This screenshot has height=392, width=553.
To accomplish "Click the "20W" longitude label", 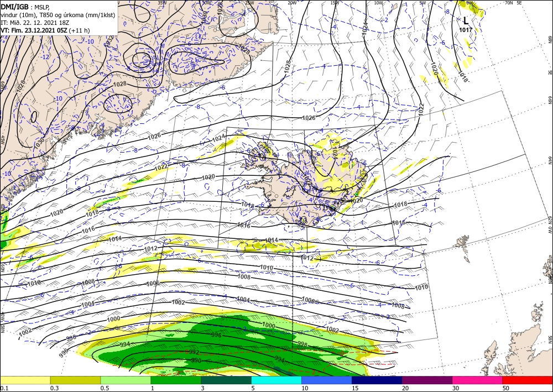I will point(292,3).
